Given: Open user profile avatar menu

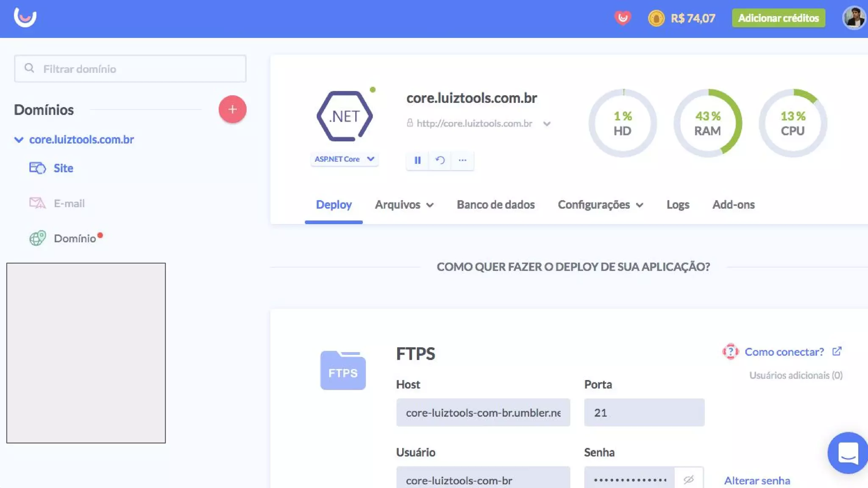Looking at the screenshot, I should pos(854,18).
